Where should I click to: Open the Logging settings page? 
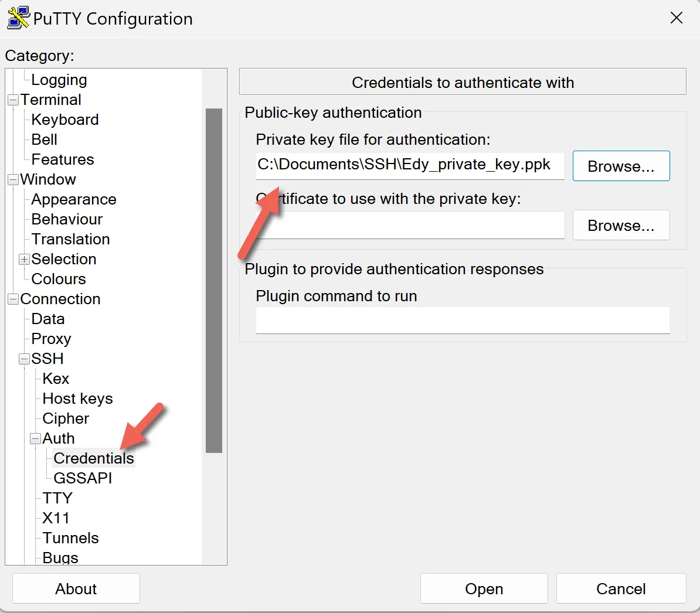[x=59, y=80]
